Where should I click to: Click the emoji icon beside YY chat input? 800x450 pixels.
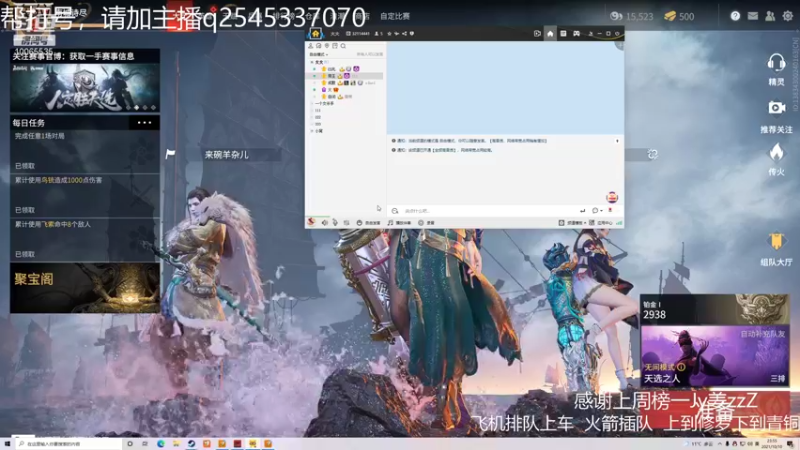(x=395, y=211)
